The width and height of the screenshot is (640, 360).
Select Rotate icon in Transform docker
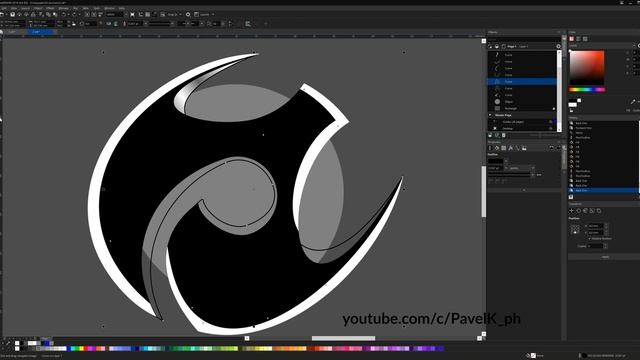(x=578, y=211)
